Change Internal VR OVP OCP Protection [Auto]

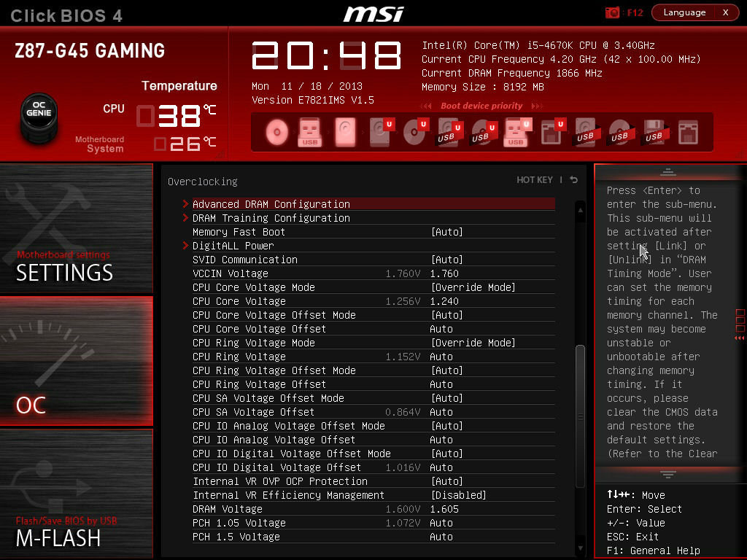click(x=447, y=481)
